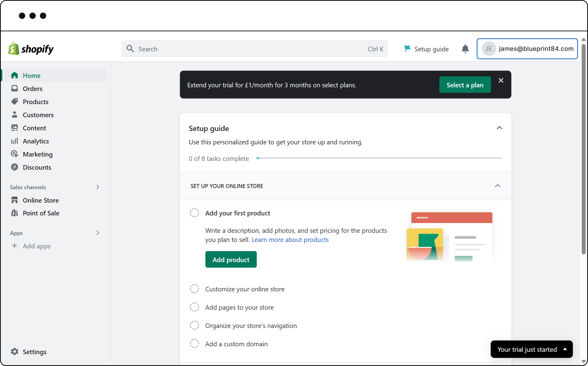Click the Shopify logo
This screenshot has height=366, width=588.
(x=31, y=49)
